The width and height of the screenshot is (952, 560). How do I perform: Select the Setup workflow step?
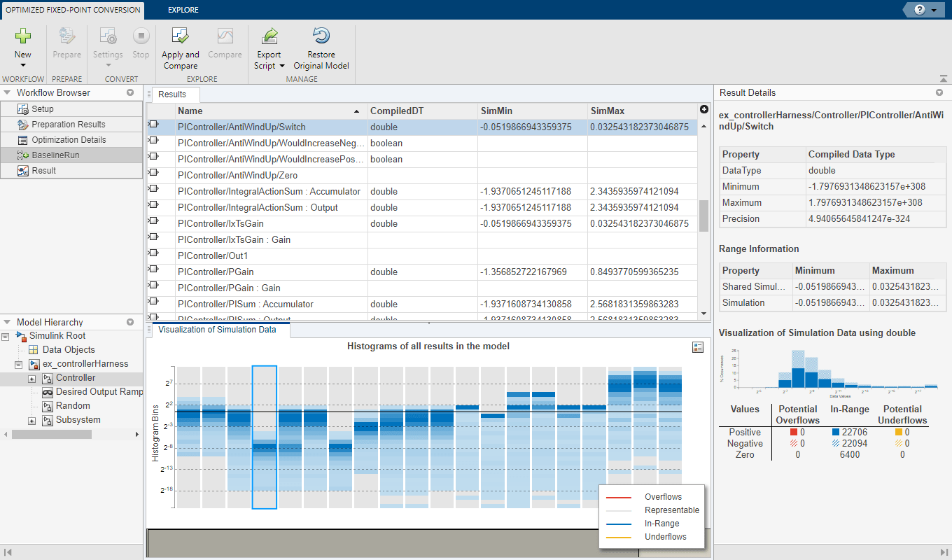(42, 109)
